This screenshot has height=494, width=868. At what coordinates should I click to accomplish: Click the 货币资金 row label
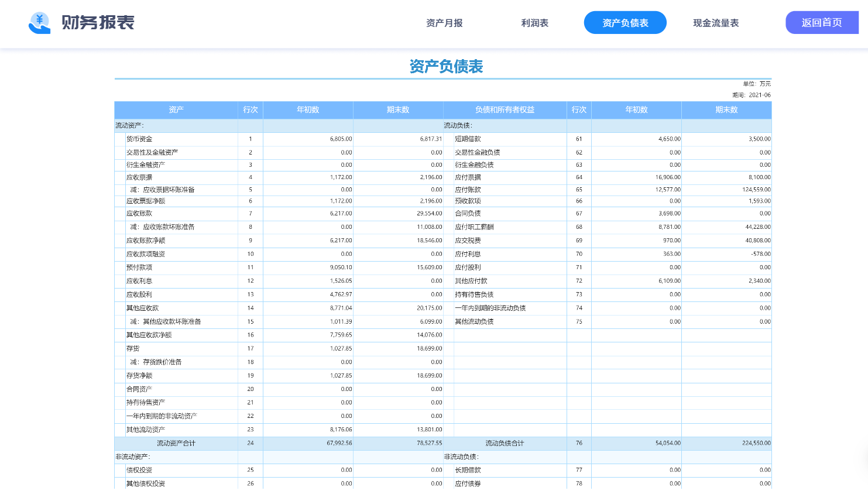(139, 139)
